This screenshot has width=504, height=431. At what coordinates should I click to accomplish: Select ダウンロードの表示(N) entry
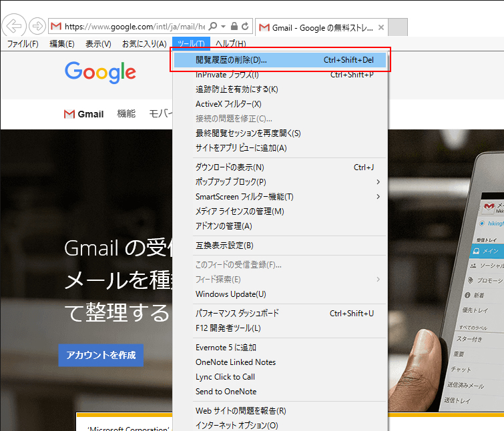click(x=280, y=167)
